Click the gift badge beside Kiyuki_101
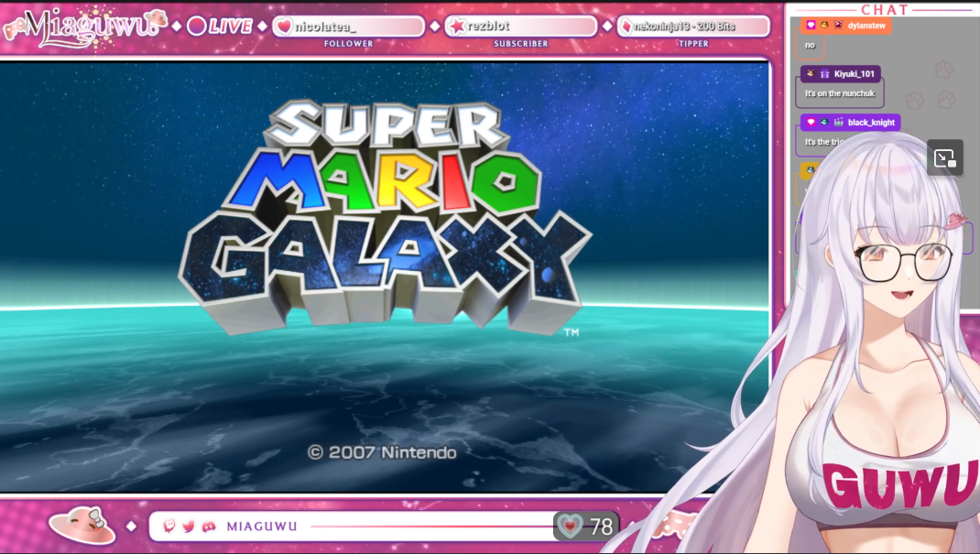The width and height of the screenshot is (980, 554). [x=824, y=73]
